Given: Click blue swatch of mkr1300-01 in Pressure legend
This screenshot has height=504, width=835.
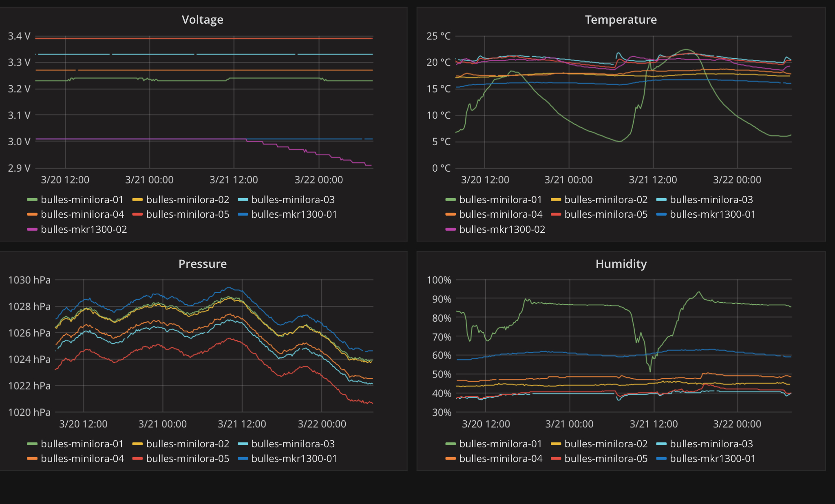Looking at the screenshot, I should tap(243, 459).
